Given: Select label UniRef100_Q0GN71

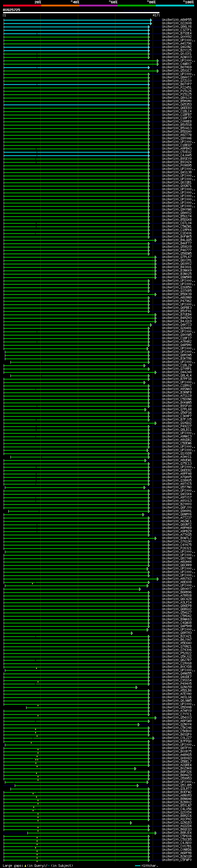Looking at the screenshot, I should point(177,186).
